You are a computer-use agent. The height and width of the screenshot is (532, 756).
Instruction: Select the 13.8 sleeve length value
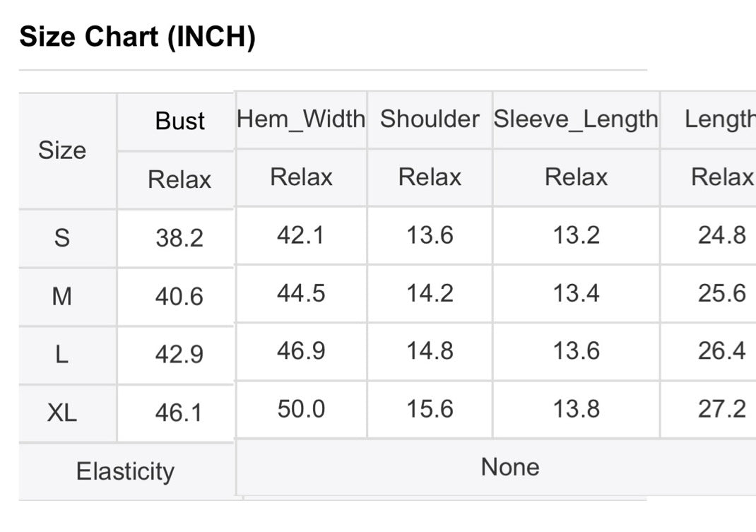tap(576, 409)
